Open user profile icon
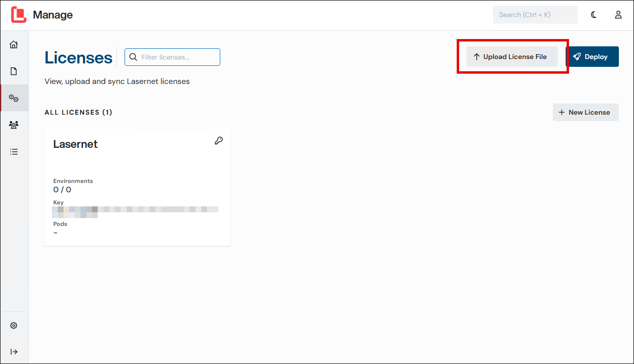 [x=618, y=15]
